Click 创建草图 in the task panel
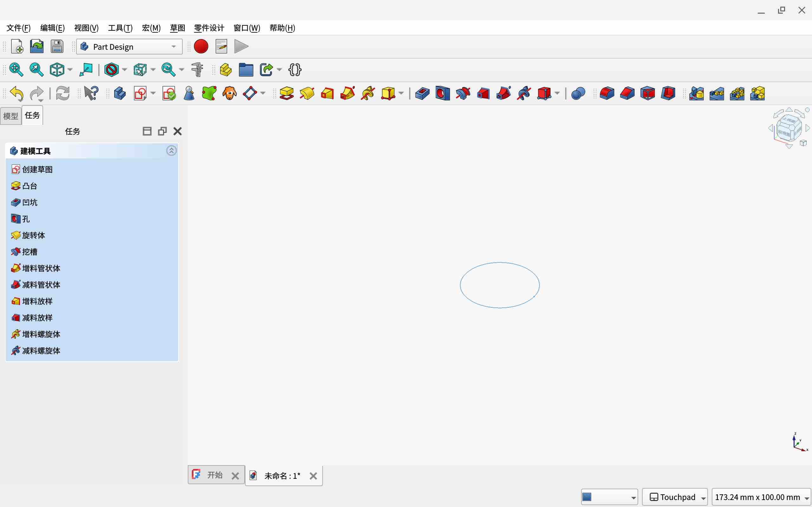 pos(37,169)
